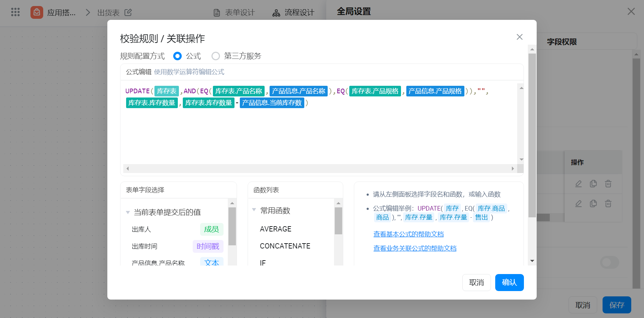Click the second row copy icon
644x318 pixels.
[593, 203]
